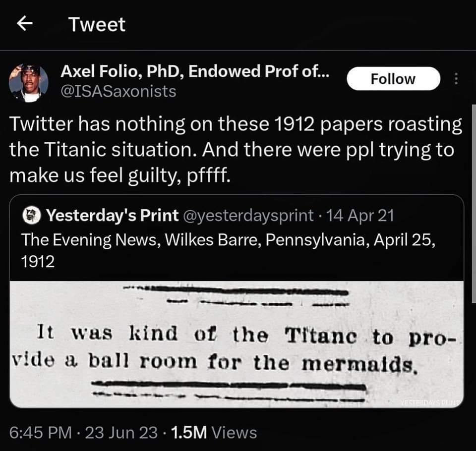
Task: Open the Axel Folio, PhD display name
Action: coord(194,72)
